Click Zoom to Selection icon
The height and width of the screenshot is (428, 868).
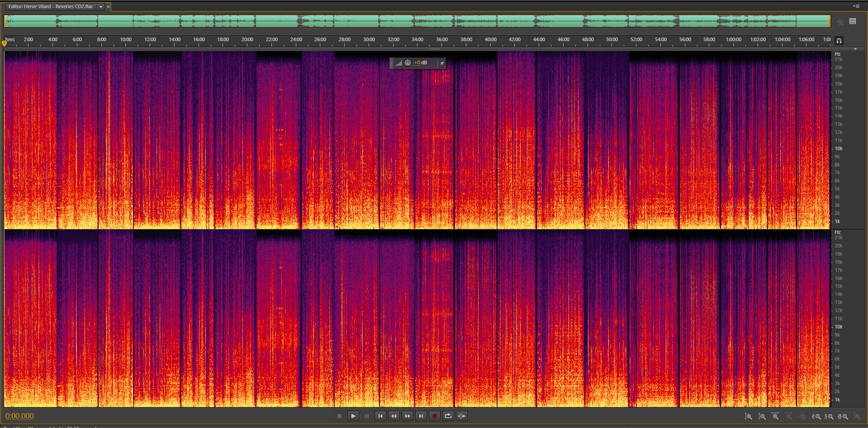tap(844, 416)
